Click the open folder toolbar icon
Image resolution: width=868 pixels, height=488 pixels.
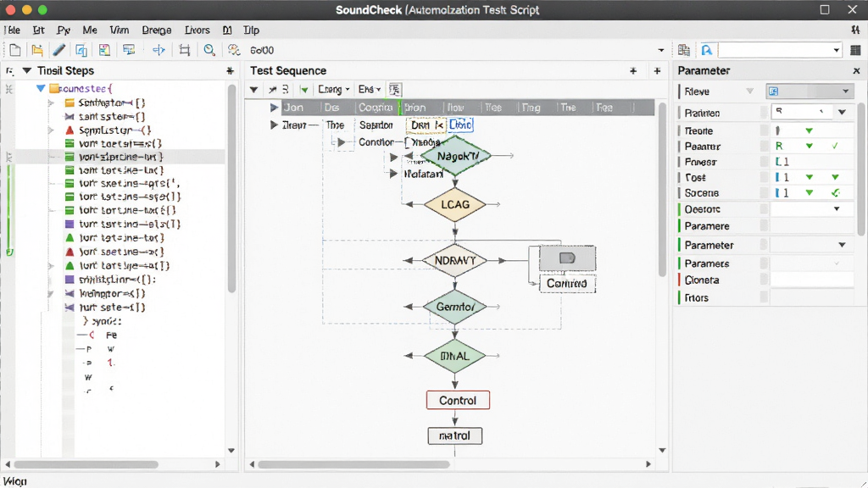[x=37, y=50]
